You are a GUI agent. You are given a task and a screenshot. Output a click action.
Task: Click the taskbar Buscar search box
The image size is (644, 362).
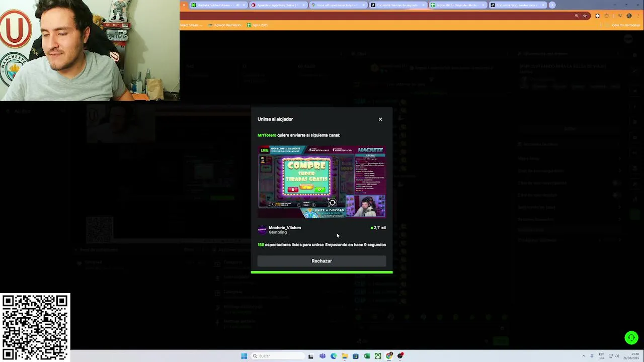click(278, 356)
